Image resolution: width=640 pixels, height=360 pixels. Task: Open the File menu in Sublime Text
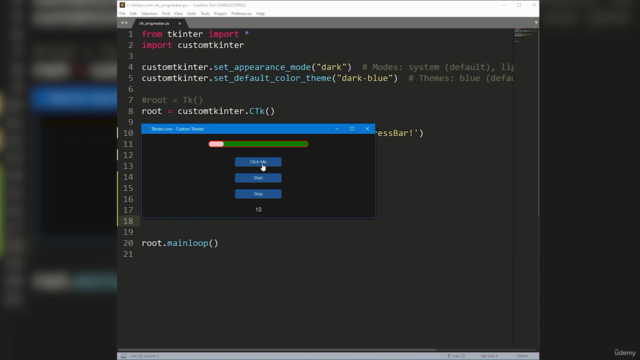pos(122,13)
